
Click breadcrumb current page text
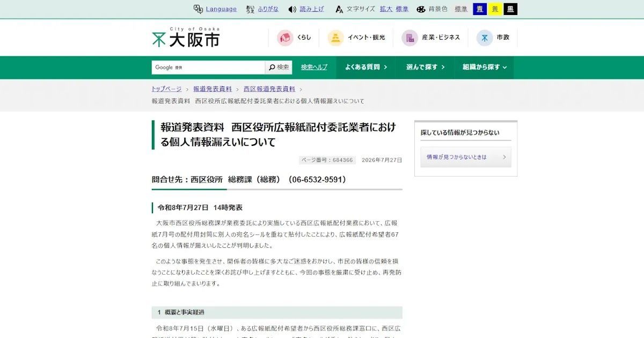point(258,101)
